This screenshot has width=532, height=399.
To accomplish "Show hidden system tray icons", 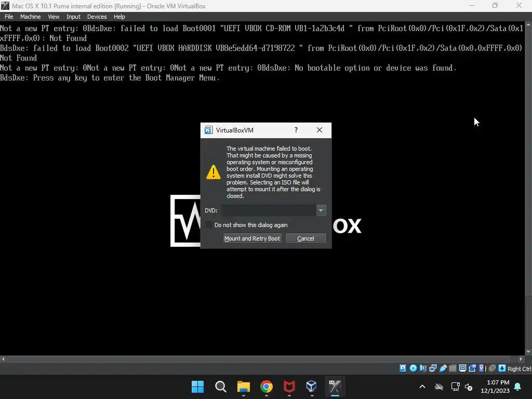I will tap(422, 387).
